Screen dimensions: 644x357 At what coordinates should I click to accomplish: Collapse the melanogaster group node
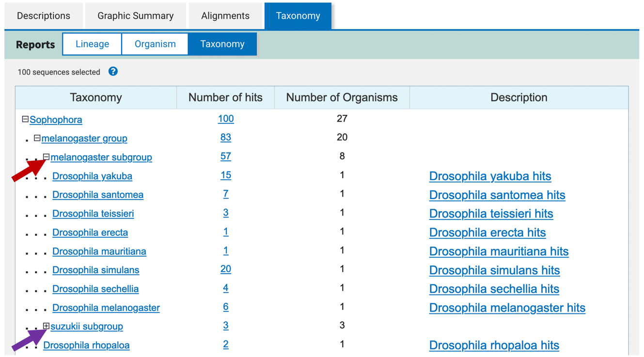[37, 138]
